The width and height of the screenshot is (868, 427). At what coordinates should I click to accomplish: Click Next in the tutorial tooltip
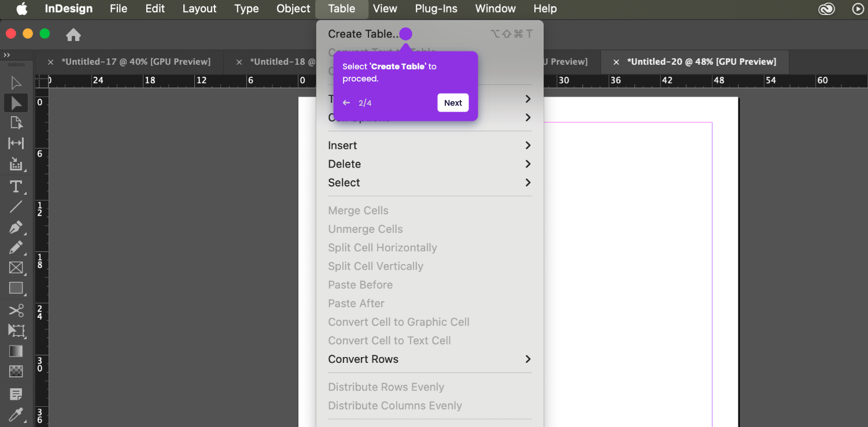pos(453,103)
